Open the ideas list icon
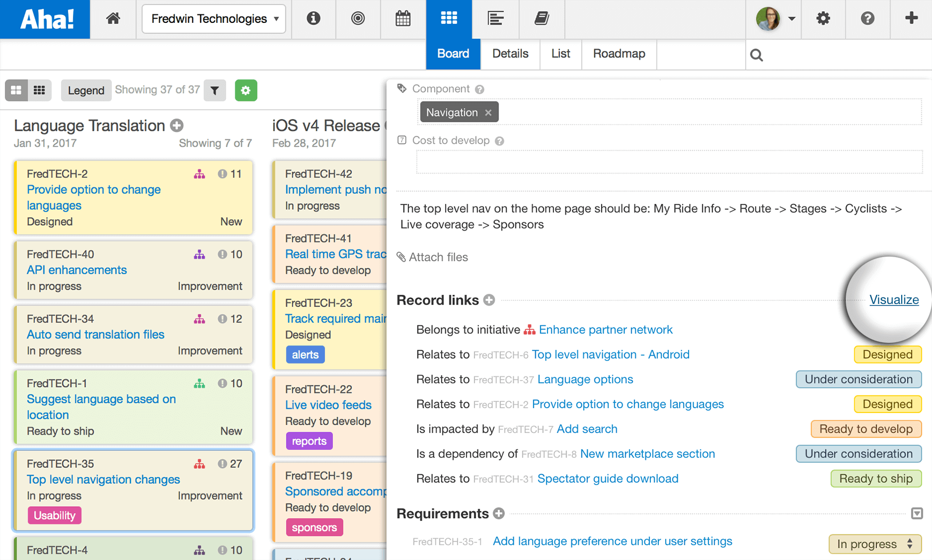Screen dimensions: 932x560 495,19
